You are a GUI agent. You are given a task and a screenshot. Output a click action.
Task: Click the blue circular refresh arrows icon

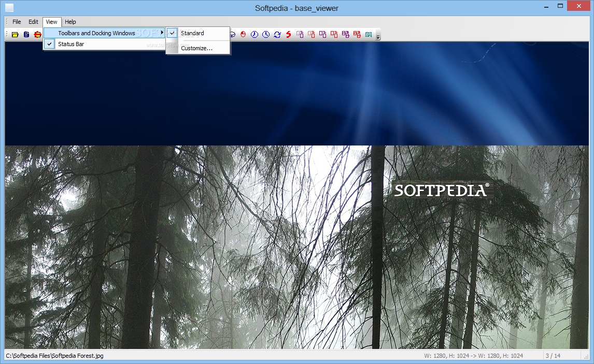(x=277, y=34)
